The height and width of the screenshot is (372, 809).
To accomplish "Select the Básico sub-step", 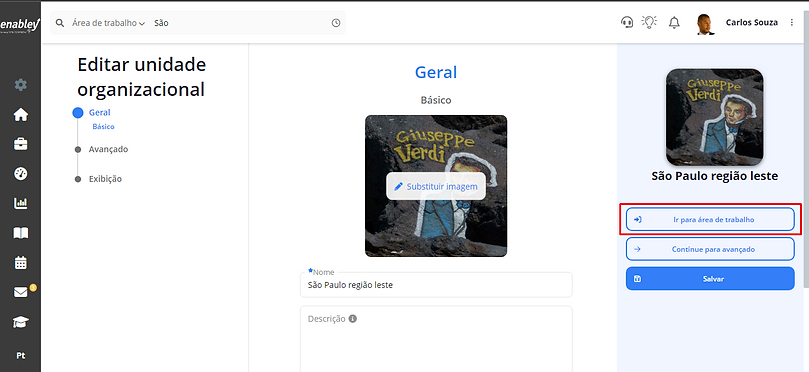I will 103,126.
